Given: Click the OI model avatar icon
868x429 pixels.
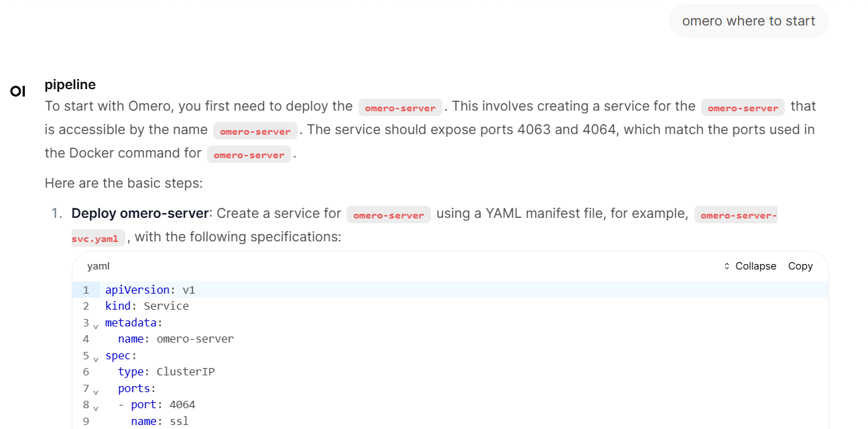Looking at the screenshot, I should (x=18, y=91).
